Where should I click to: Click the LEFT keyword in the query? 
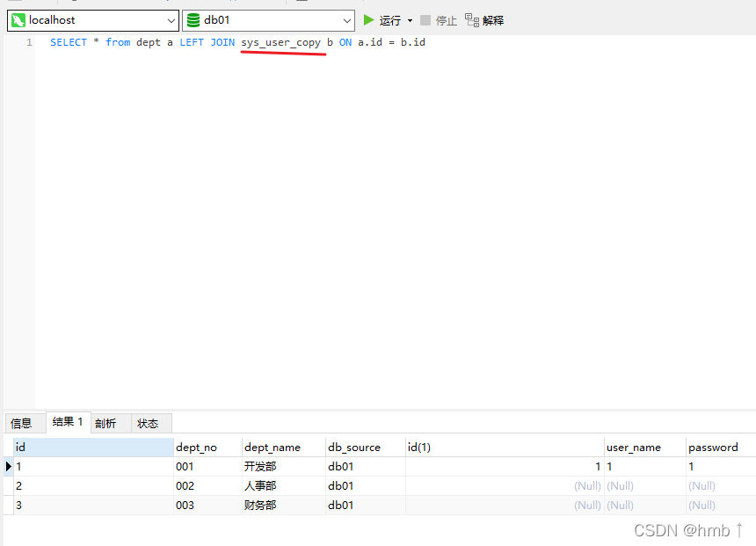coord(192,42)
